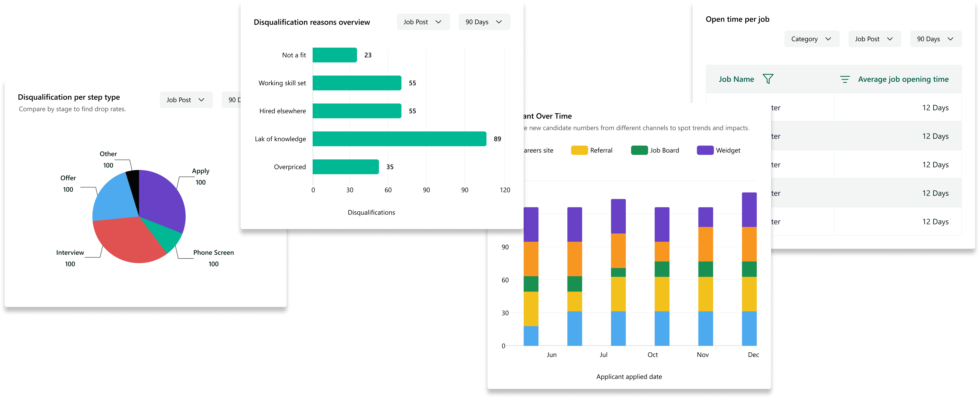Click the red Interview pie slice
The height and width of the screenshot is (398, 980).
coord(126,239)
